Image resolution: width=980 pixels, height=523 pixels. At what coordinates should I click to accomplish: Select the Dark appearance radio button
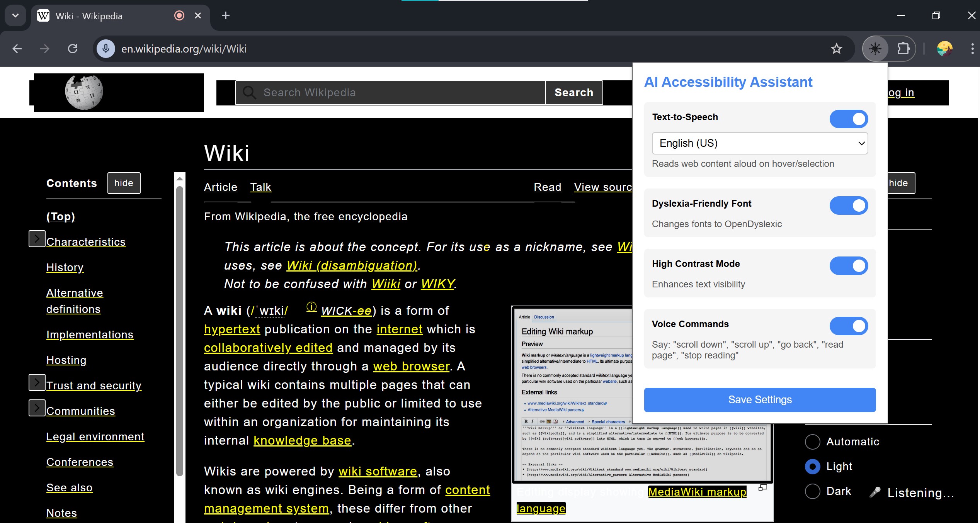[812, 491]
